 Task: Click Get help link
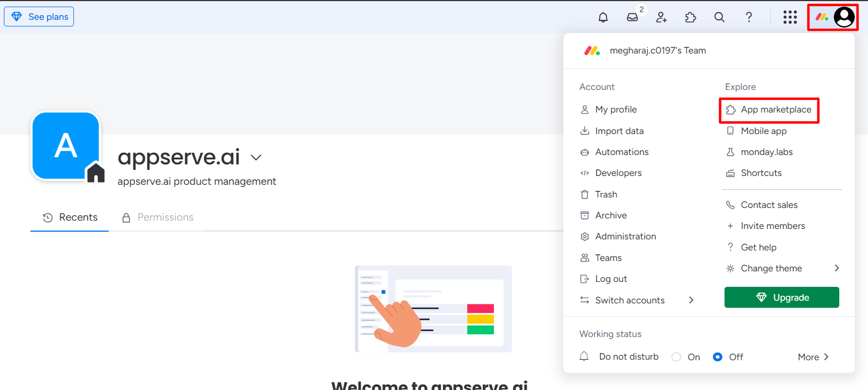[x=759, y=248]
